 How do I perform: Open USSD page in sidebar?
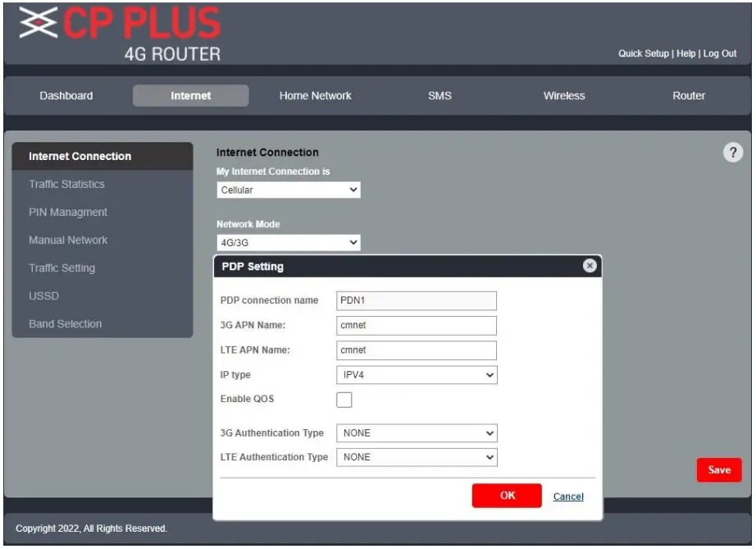click(44, 296)
